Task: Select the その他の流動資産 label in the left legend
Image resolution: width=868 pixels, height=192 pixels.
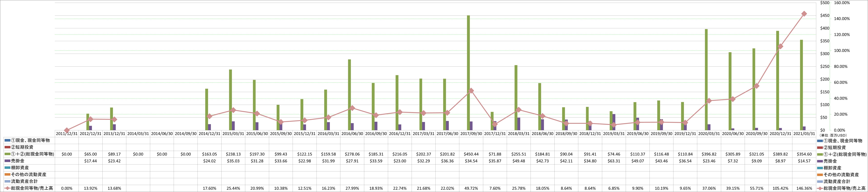Action: click(29, 174)
